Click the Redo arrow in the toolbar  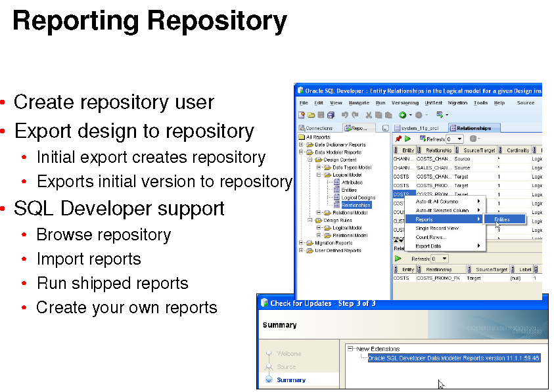(x=355, y=115)
